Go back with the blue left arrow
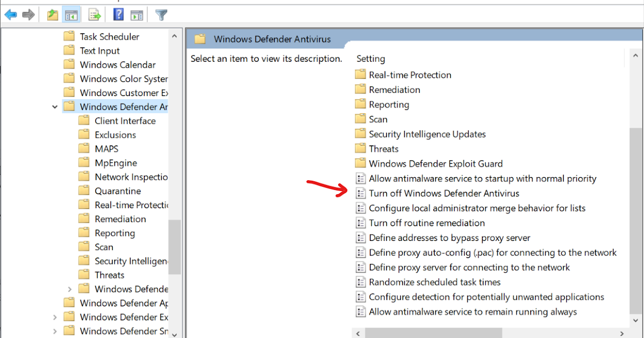This screenshot has width=644, height=338. (11, 15)
